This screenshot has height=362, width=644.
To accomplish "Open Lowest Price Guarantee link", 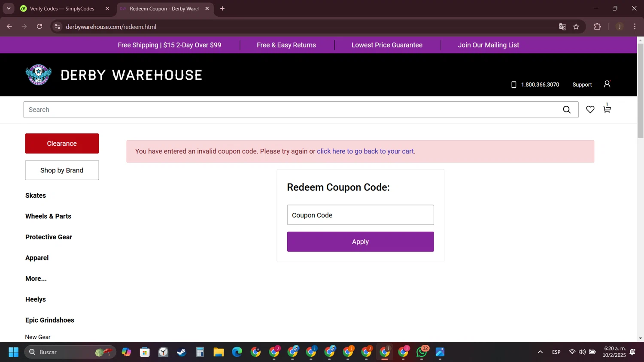I will [387, 45].
